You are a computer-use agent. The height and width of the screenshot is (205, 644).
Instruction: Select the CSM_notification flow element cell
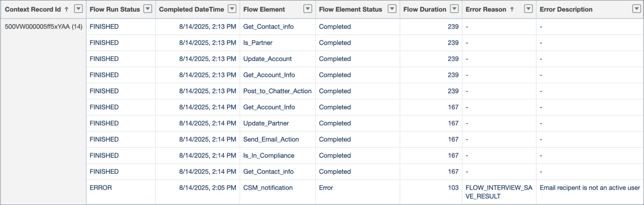(x=268, y=188)
